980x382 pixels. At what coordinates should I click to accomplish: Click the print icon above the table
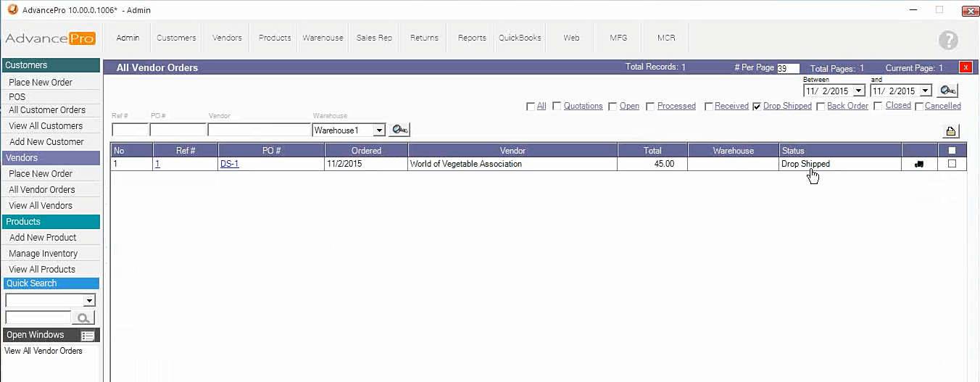(x=950, y=131)
